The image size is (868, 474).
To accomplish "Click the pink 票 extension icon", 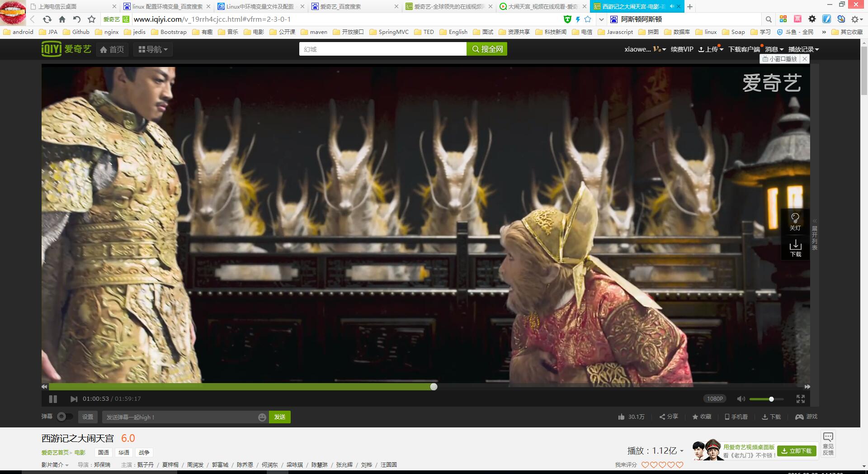I will (797, 19).
